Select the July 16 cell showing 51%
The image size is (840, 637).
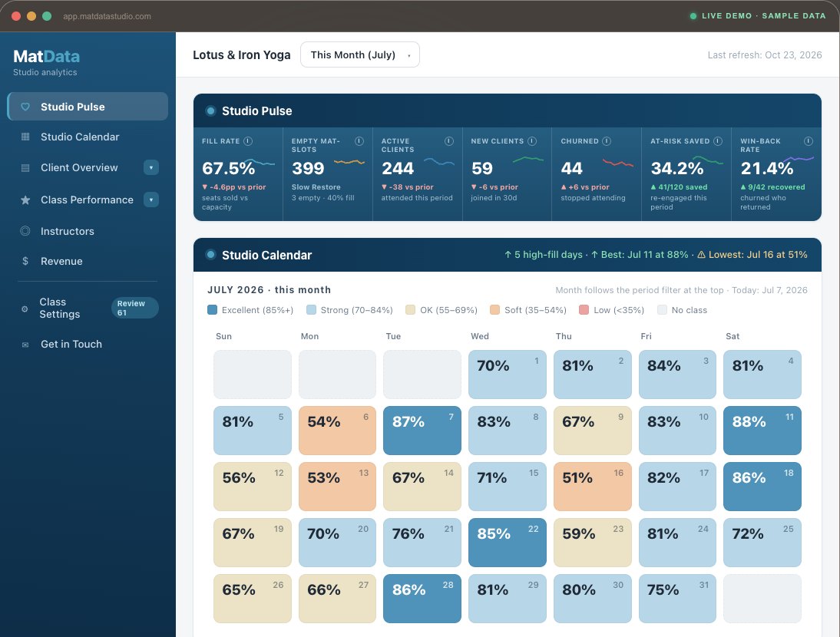pyautogui.click(x=593, y=487)
